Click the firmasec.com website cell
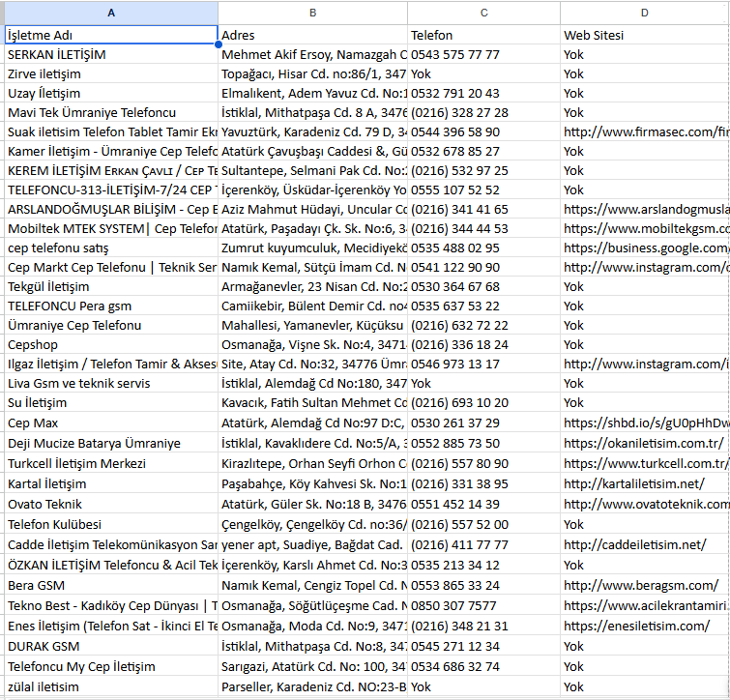The width and height of the screenshot is (730, 700). click(645, 131)
